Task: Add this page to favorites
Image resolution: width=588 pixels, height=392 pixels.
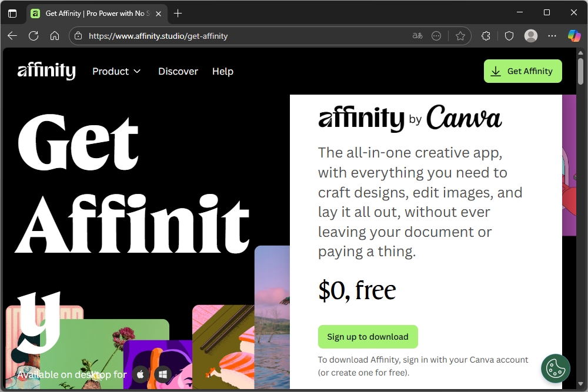Action: (x=460, y=36)
